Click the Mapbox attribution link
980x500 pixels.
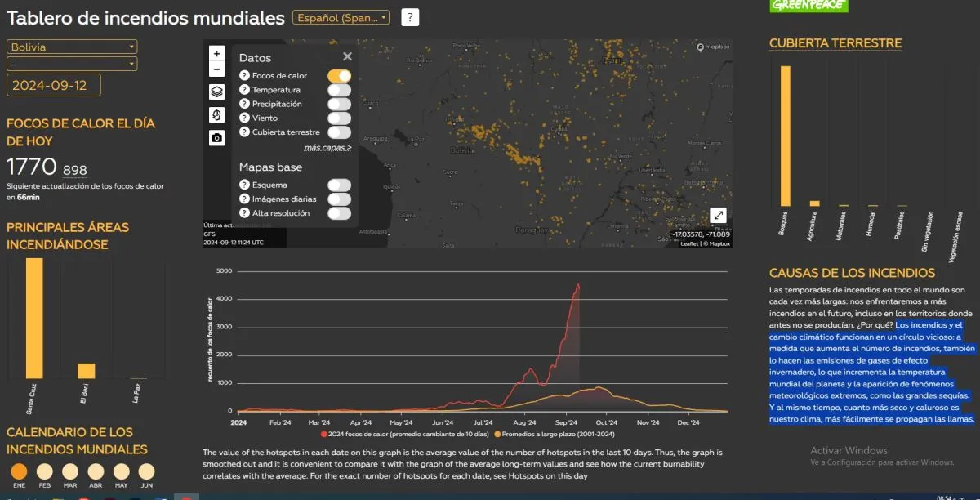click(x=719, y=243)
